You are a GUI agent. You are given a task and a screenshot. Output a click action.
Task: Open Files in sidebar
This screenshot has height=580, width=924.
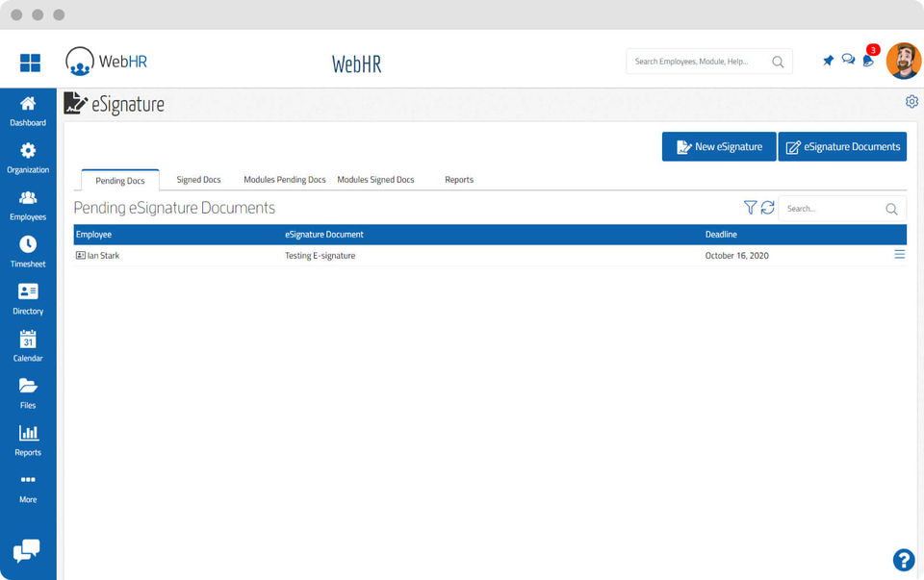coord(28,394)
